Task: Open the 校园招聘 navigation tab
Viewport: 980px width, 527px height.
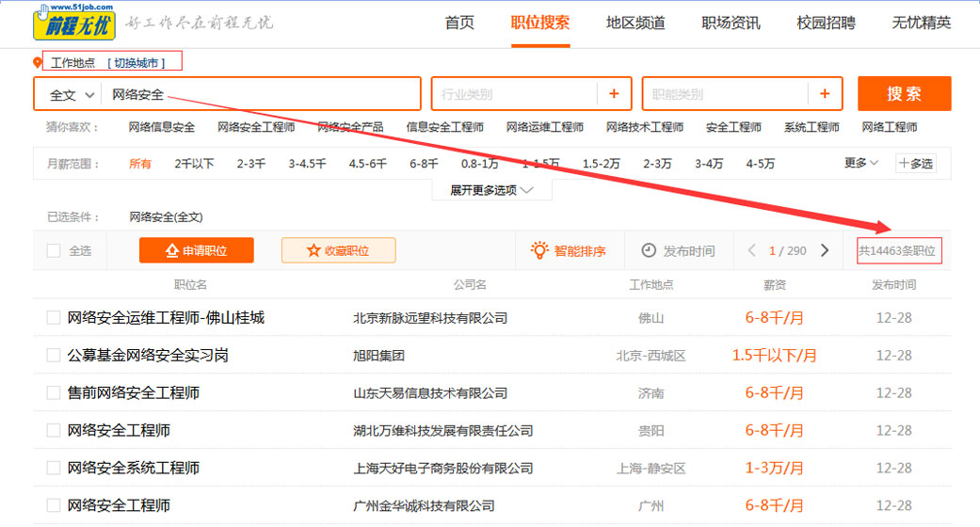Action: (826, 23)
